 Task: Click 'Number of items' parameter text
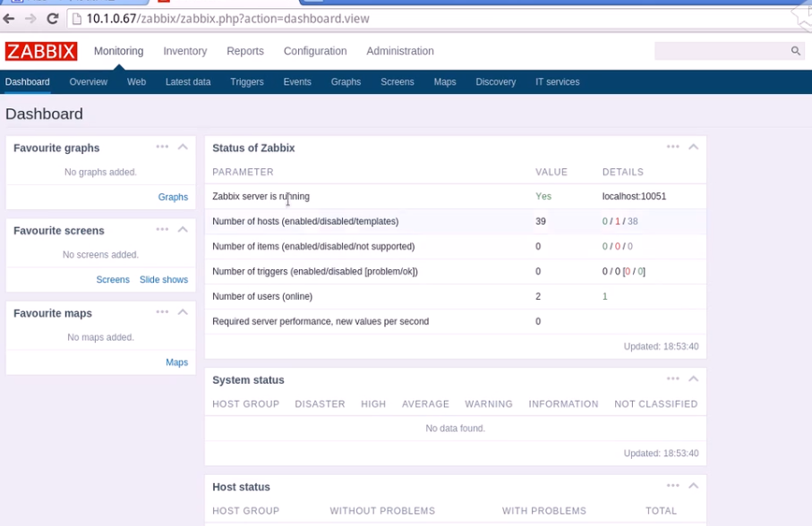pos(313,247)
